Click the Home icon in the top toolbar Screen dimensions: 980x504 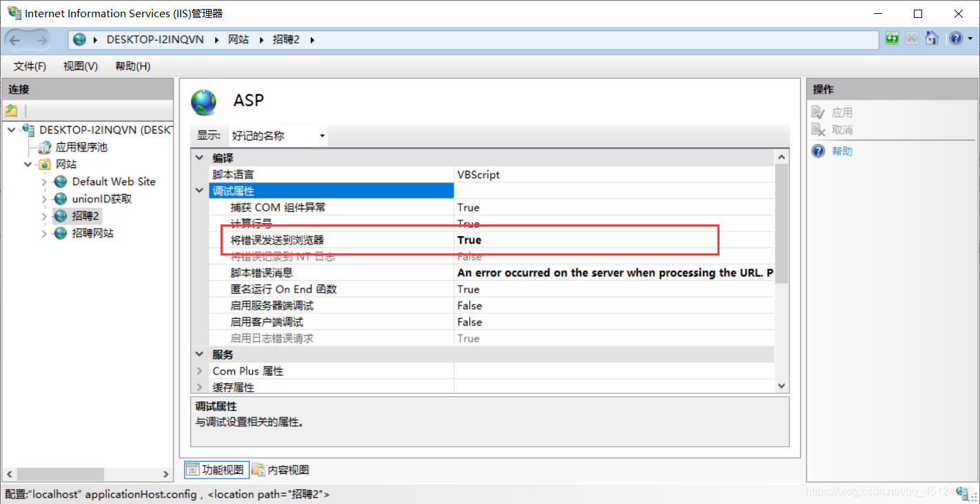(x=932, y=39)
